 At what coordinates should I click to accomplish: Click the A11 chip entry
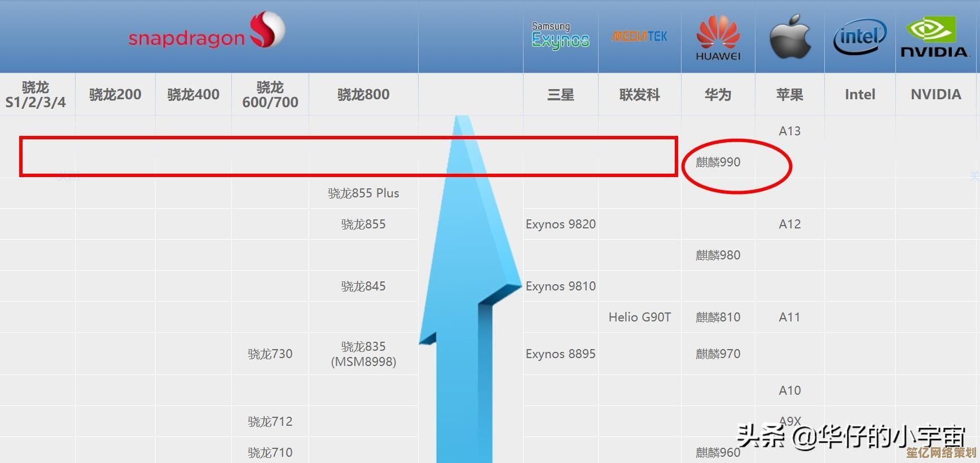(x=790, y=317)
